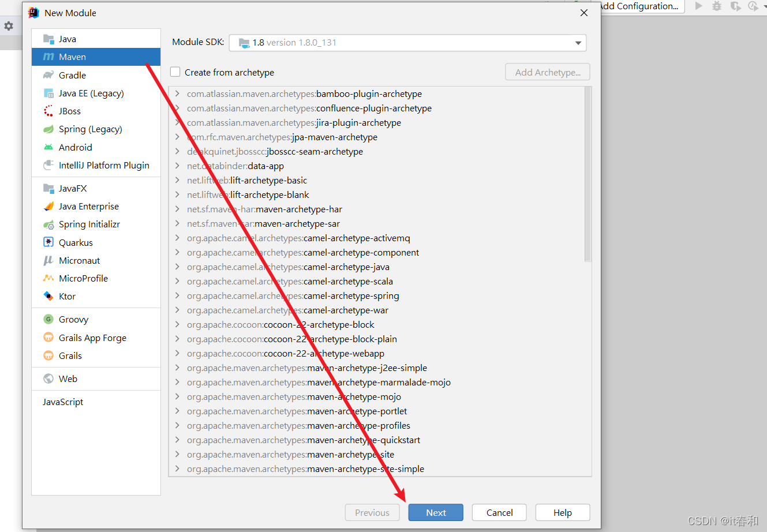
Task: Choose the Ktor icon
Action: (48, 297)
